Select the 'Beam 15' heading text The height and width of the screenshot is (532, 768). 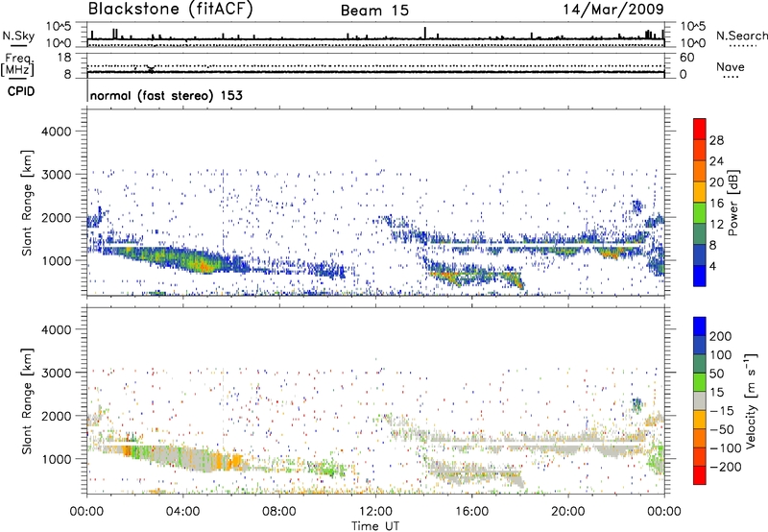pos(374,11)
